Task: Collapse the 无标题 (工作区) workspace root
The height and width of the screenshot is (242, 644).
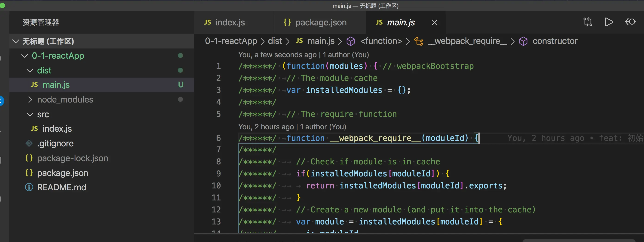Action: (x=16, y=41)
